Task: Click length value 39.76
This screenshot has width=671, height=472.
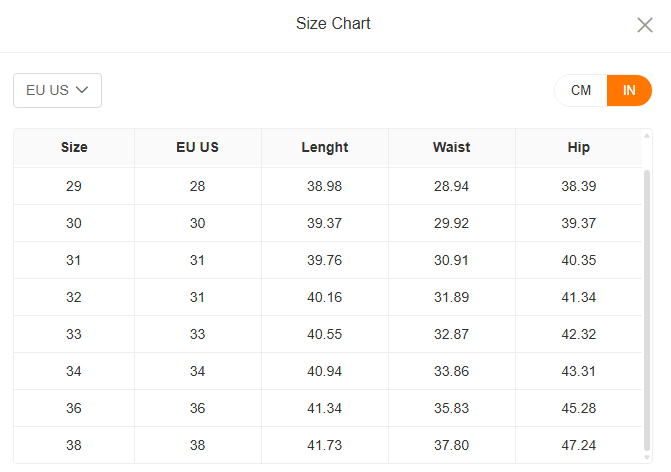Action: coord(324,260)
